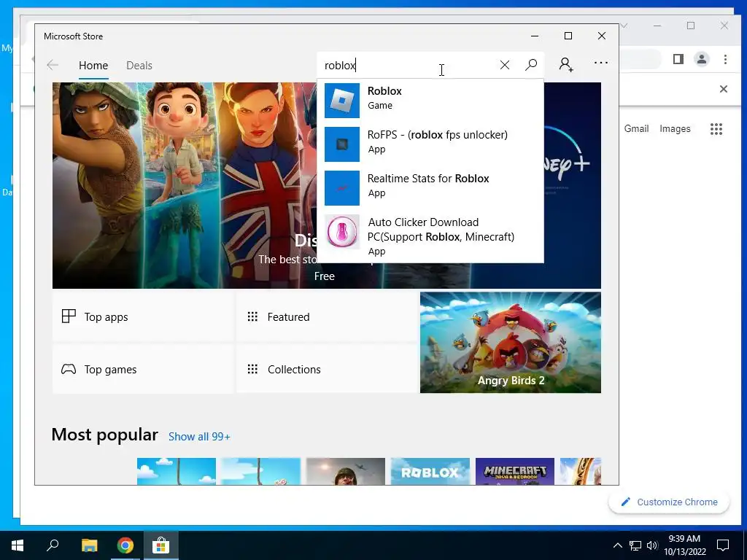Click the magnifier search icon in Store
747x560 pixels.
coord(531,65)
